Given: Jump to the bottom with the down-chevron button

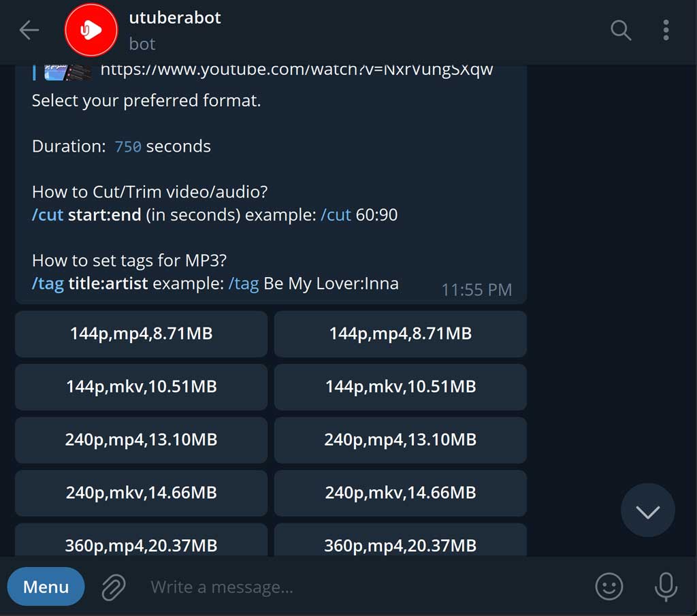Looking at the screenshot, I should (648, 510).
